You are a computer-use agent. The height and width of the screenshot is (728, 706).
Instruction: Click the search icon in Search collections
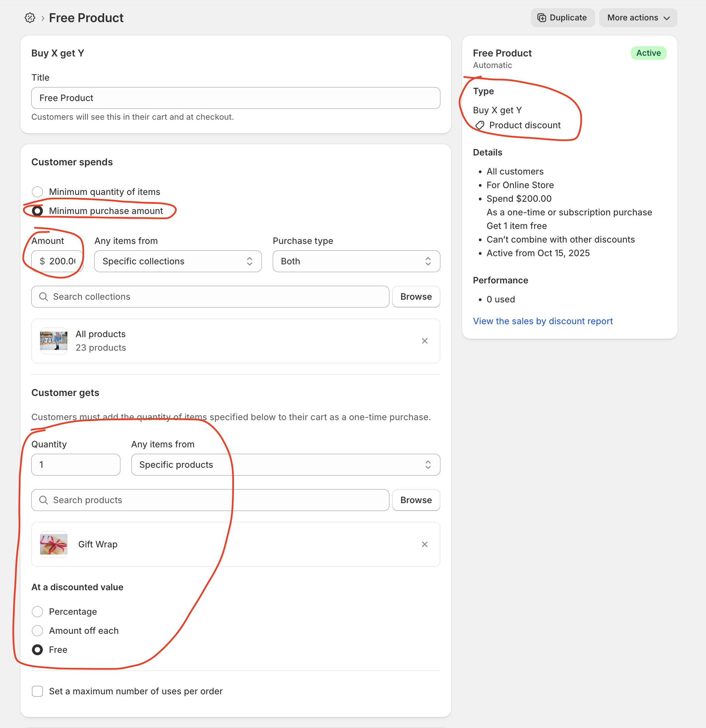44,296
